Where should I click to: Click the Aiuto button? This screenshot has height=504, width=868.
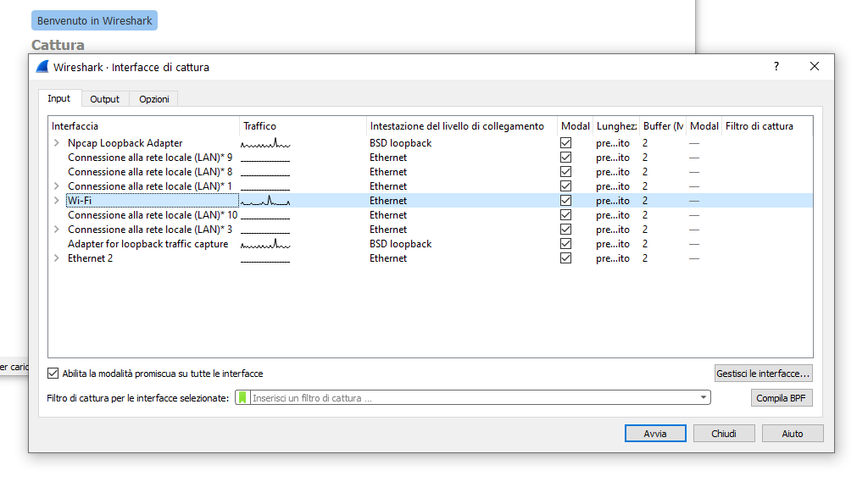[x=793, y=434]
